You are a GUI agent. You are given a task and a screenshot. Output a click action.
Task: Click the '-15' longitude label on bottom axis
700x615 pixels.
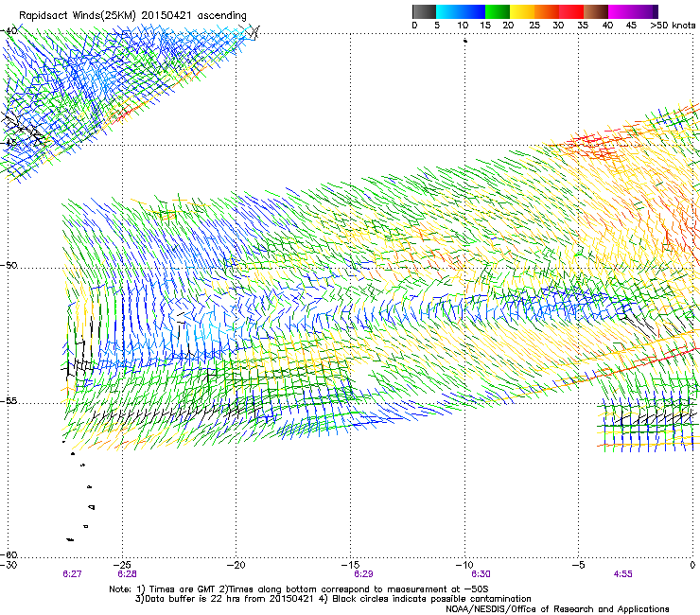350,565
